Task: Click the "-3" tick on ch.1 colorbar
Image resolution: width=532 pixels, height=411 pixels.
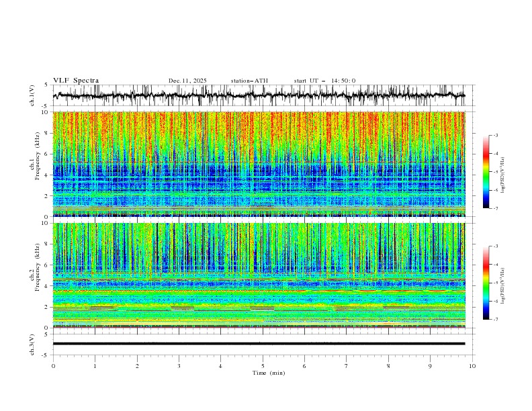Action: click(x=496, y=135)
